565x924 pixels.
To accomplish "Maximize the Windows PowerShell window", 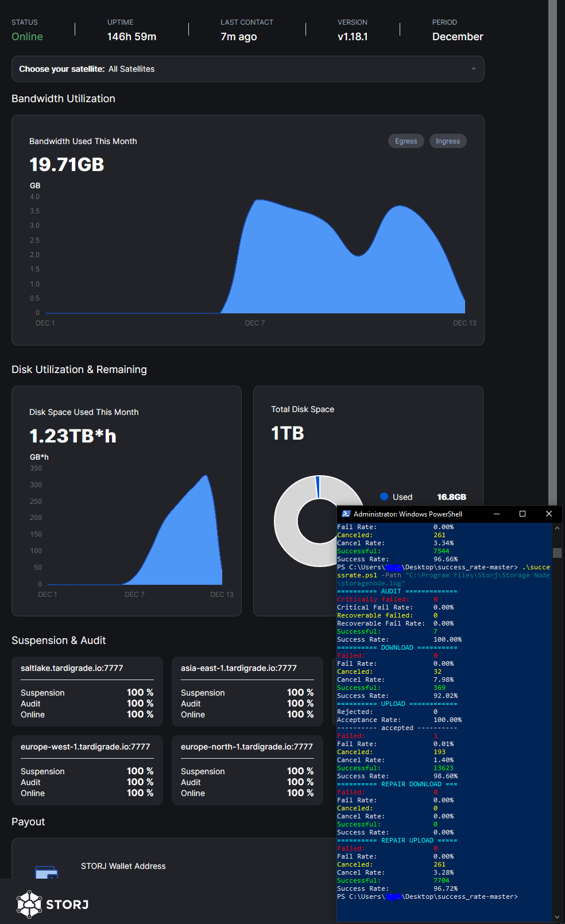I will [x=523, y=514].
